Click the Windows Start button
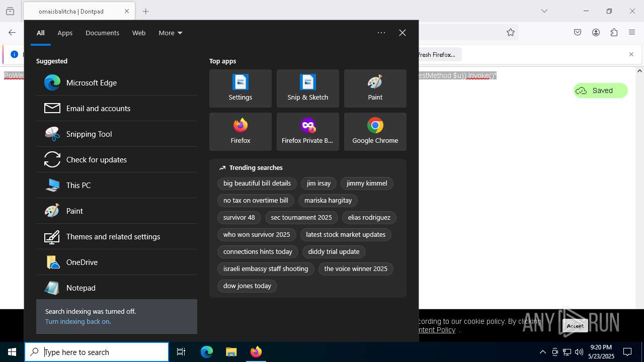The width and height of the screenshot is (644, 362). pyautogui.click(x=12, y=352)
